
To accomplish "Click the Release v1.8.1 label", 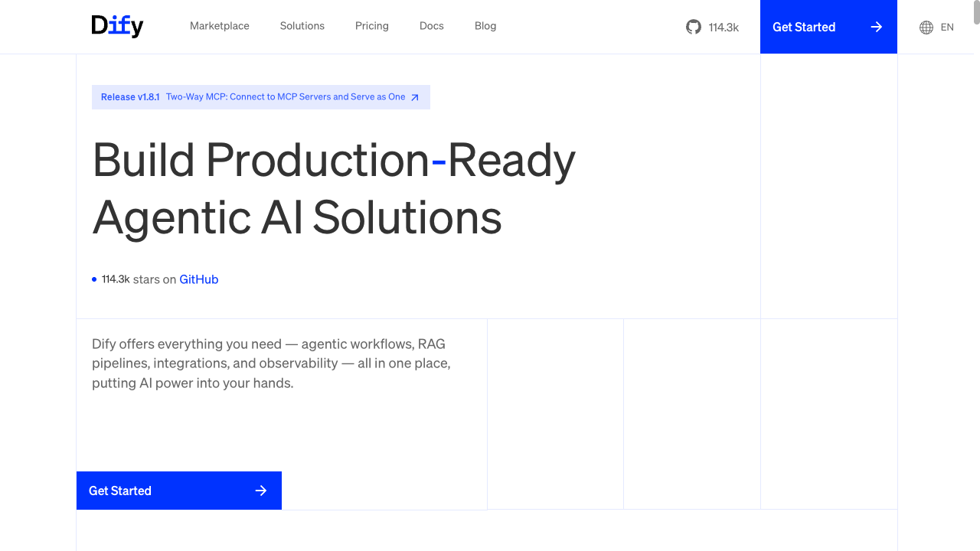I will pyautogui.click(x=130, y=97).
